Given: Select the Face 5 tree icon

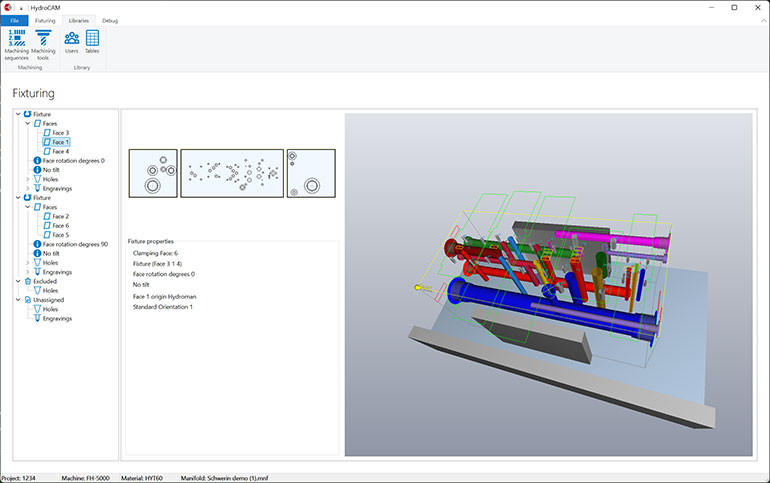Looking at the screenshot, I should [x=47, y=235].
